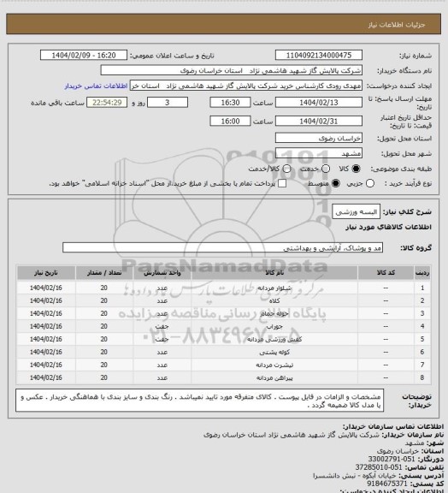Click the quantity 20 in the کوله پشتی row

pyautogui.click(x=104, y=352)
